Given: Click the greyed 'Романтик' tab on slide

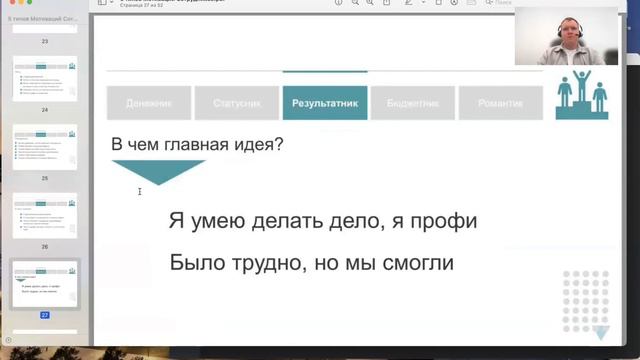Looking at the screenshot, I should click(501, 103).
